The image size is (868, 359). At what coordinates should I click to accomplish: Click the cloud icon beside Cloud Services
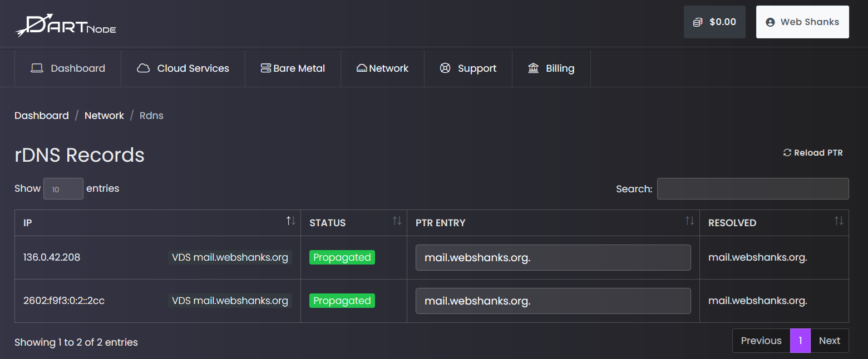(143, 68)
